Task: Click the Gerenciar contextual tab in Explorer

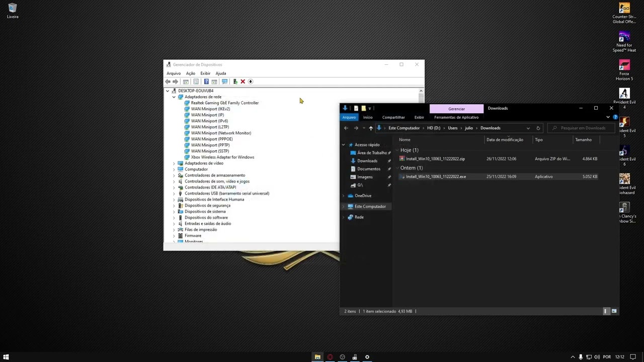Action: click(x=456, y=109)
